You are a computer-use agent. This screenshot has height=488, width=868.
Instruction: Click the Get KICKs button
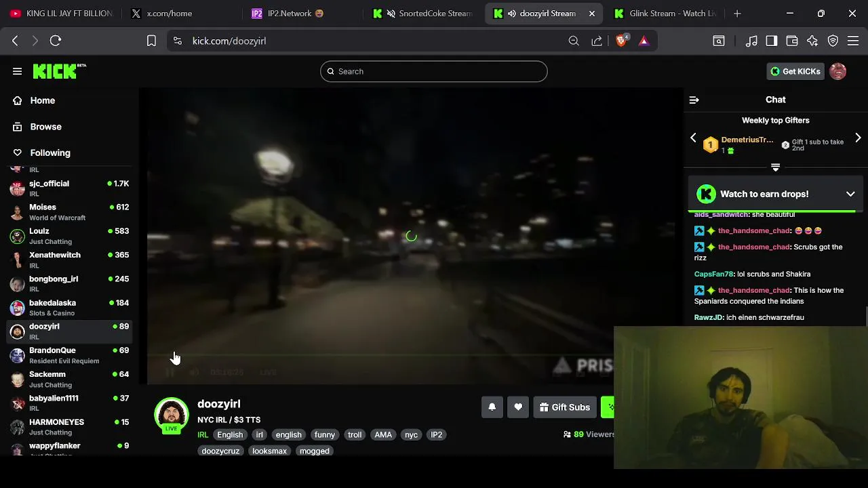click(x=795, y=71)
